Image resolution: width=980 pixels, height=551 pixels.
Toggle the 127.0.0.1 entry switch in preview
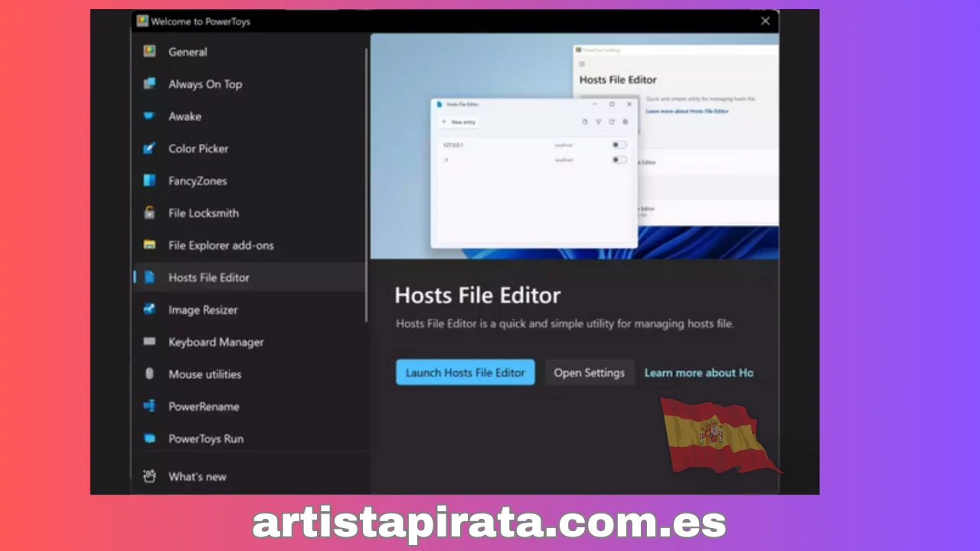coord(619,145)
